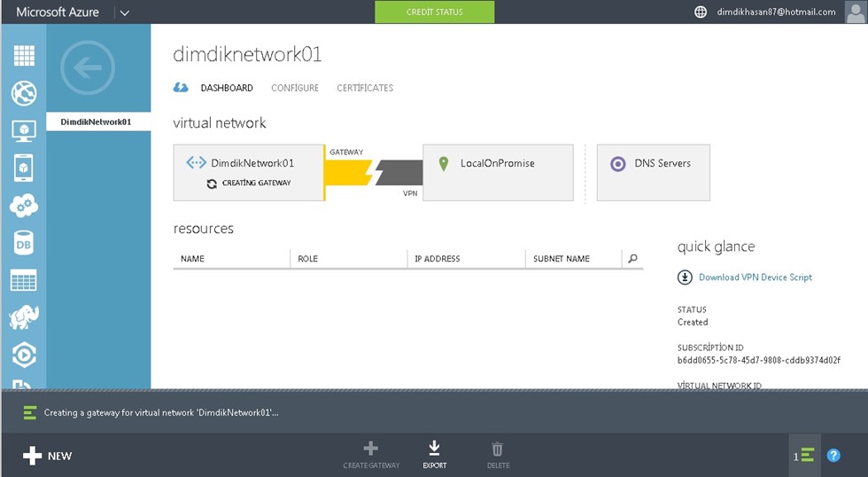
Task: Open Cloud Services gear-cloud icon in sidebar
Action: [x=24, y=206]
